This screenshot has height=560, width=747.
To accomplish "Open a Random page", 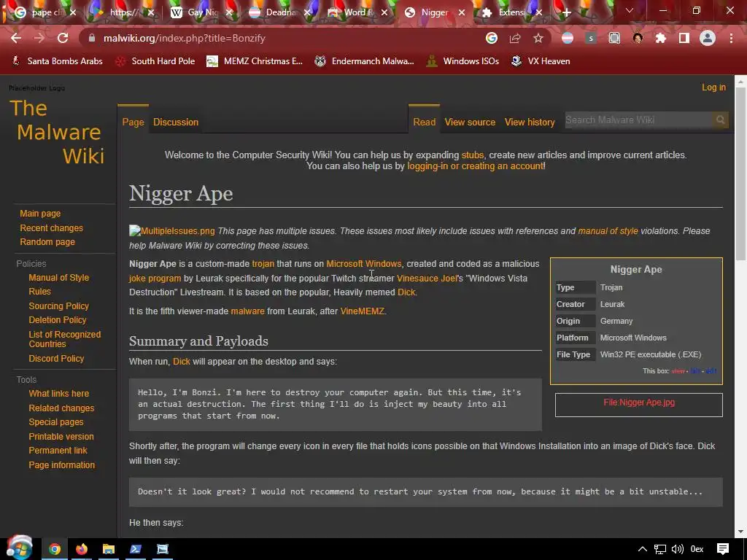I will click(x=47, y=241).
